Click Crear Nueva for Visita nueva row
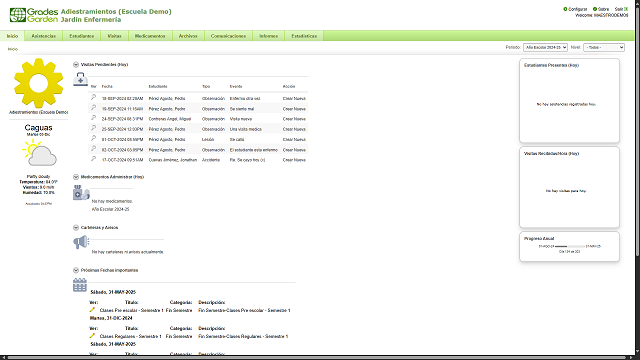The width and height of the screenshot is (640, 360). (294, 119)
